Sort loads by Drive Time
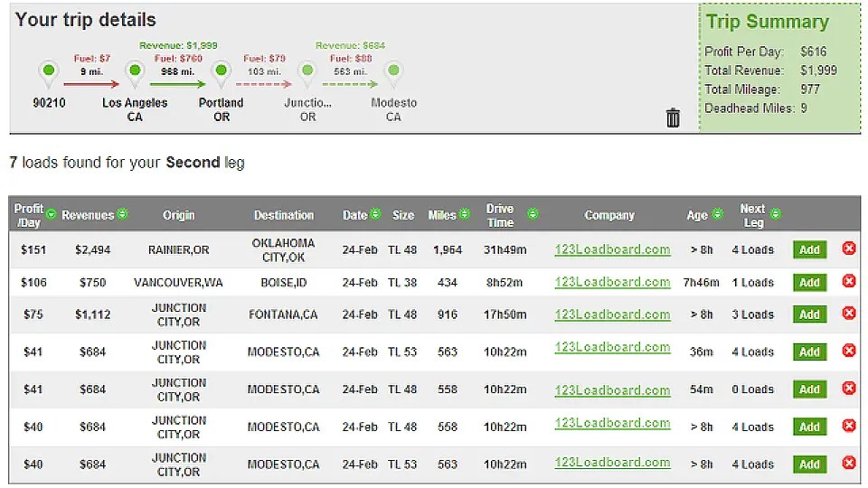 point(533,213)
